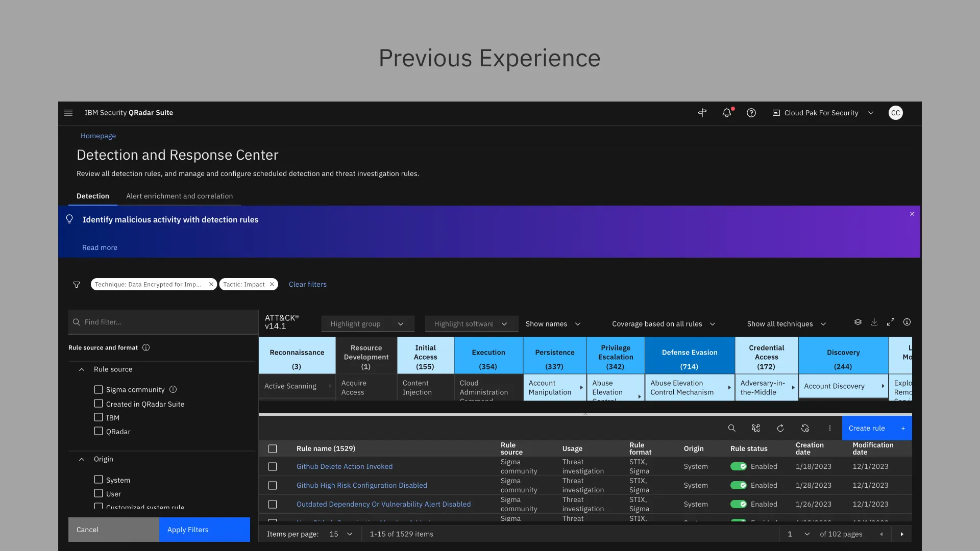Open notifications bell icon
The height and width of the screenshot is (551, 980).
pos(727,113)
